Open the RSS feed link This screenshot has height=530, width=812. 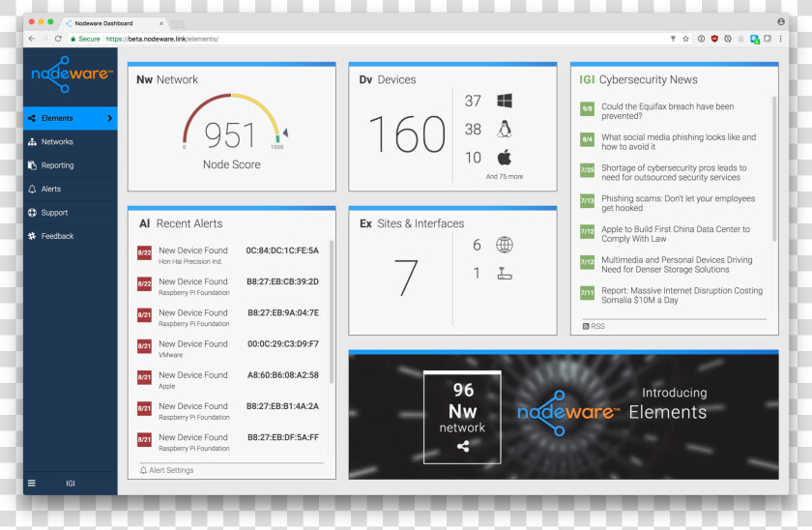594,326
